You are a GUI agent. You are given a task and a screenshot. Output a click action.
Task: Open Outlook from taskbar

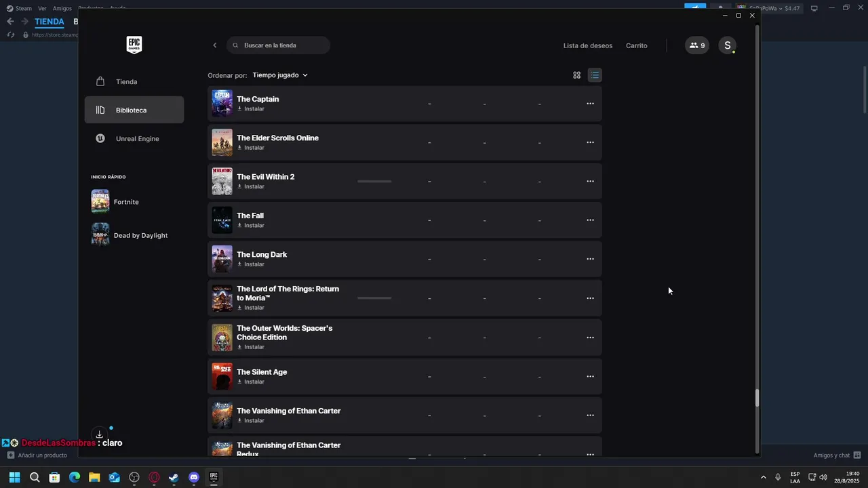(114, 477)
